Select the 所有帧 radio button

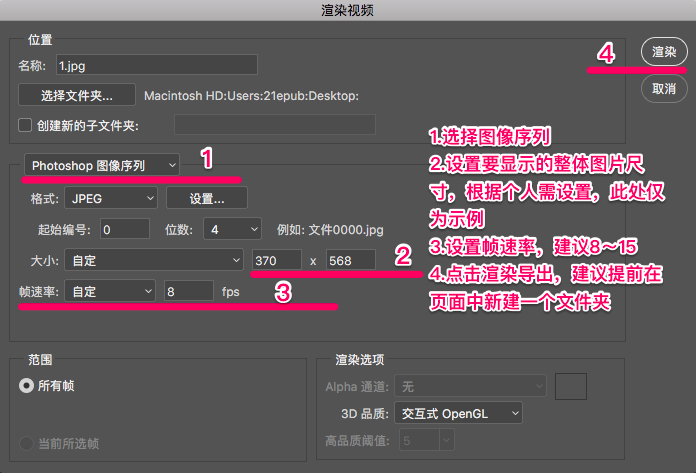coord(26,384)
